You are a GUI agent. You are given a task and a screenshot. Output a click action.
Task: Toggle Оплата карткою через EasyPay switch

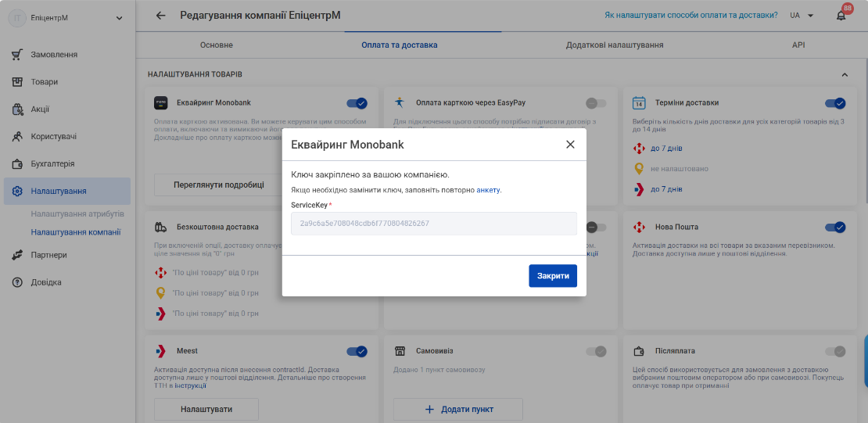point(596,103)
